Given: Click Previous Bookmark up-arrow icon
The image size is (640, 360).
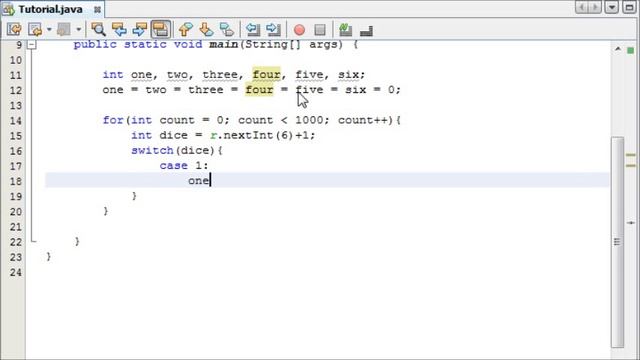Looking at the screenshot, I should tap(186, 29).
